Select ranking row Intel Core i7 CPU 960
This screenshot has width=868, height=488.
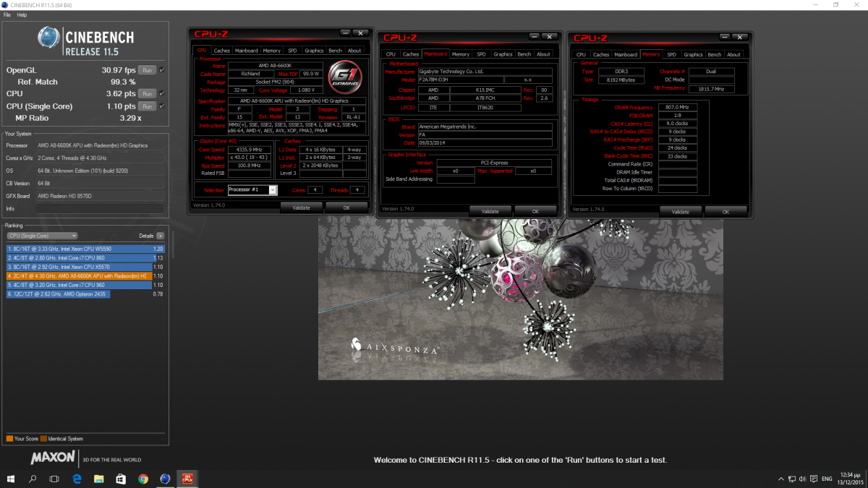coord(85,285)
